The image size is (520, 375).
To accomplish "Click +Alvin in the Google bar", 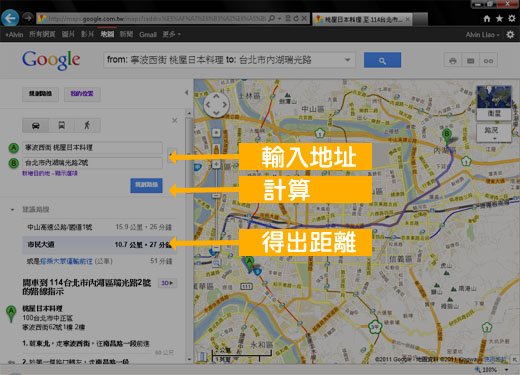I will [14, 35].
